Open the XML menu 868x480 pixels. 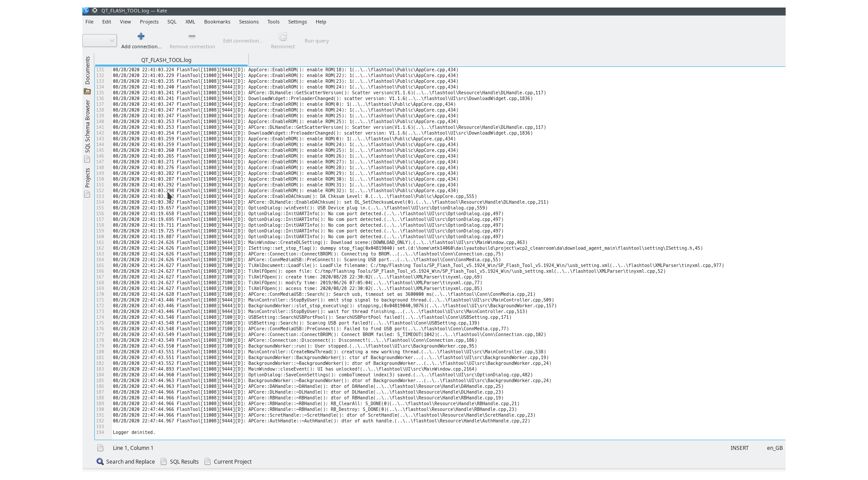click(x=190, y=22)
